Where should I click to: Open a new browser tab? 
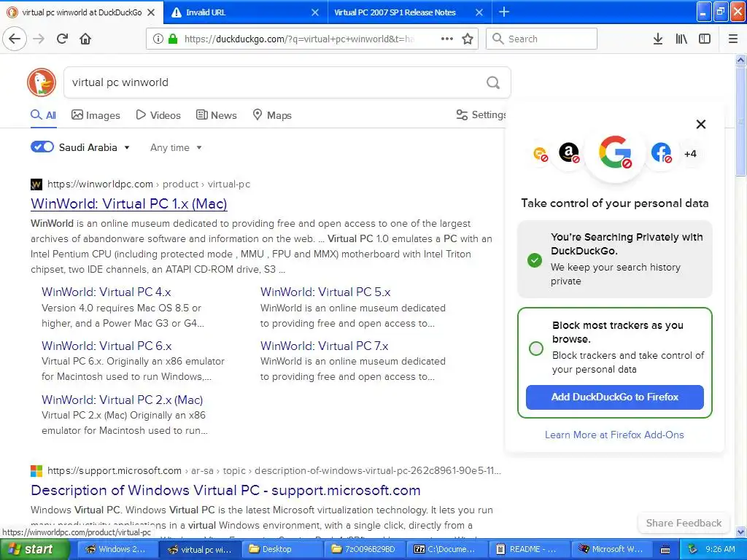[x=504, y=12]
